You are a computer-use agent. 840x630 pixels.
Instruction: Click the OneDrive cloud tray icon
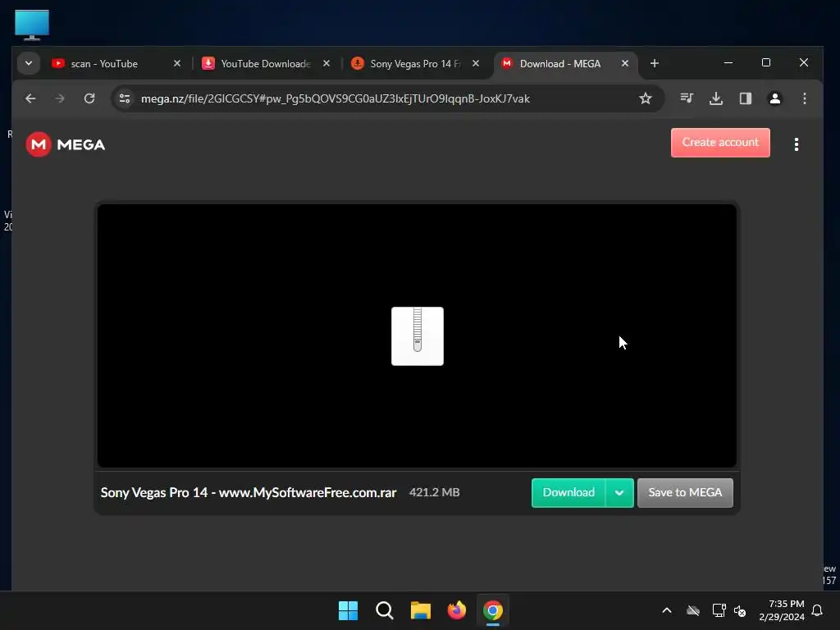693,610
